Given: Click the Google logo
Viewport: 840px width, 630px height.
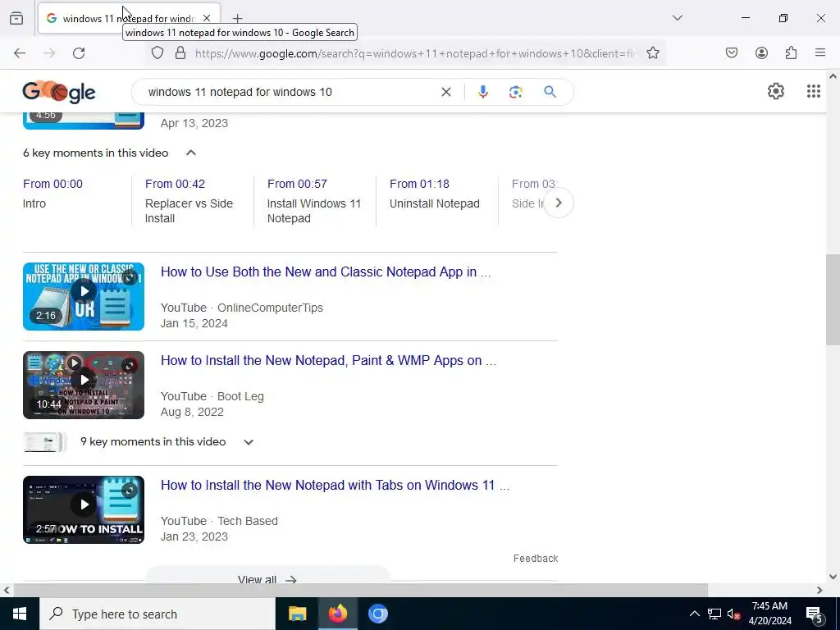Looking at the screenshot, I should [59, 92].
